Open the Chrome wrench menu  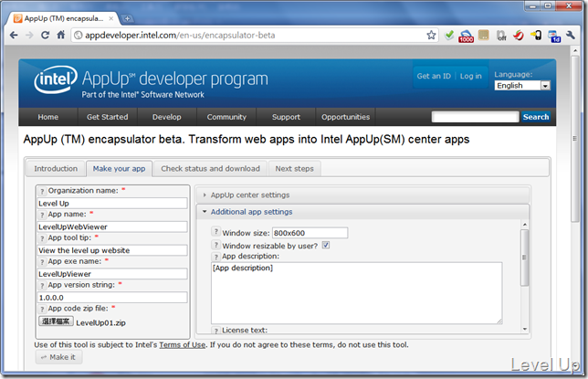click(571, 36)
